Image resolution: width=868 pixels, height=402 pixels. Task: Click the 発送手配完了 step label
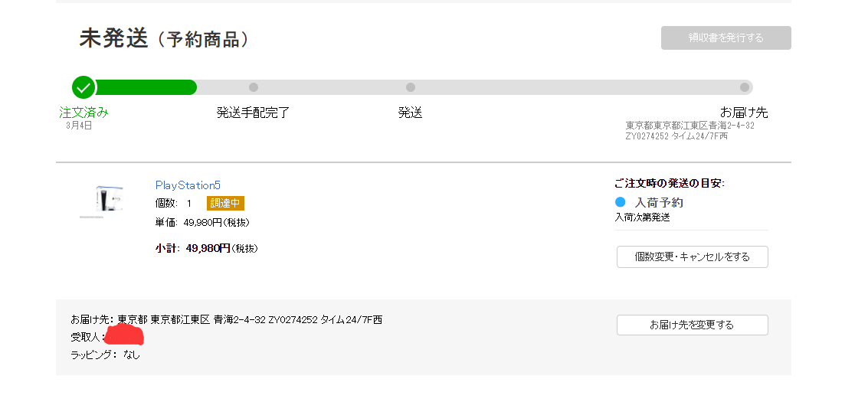tap(254, 113)
